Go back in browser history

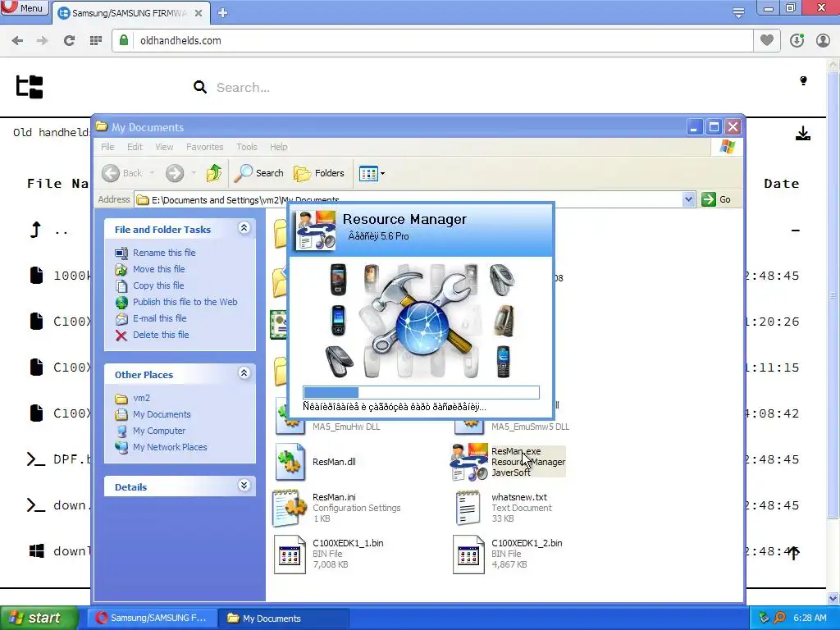pyautogui.click(x=17, y=41)
